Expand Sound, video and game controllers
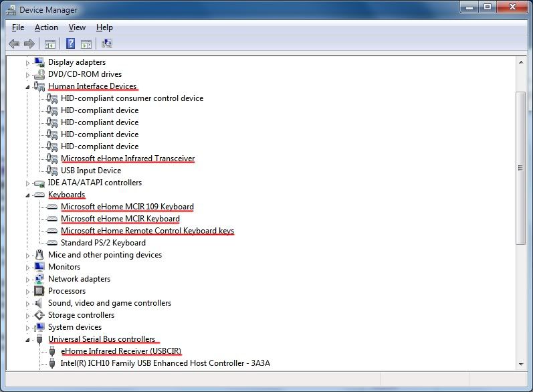 pyautogui.click(x=28, y=303)
